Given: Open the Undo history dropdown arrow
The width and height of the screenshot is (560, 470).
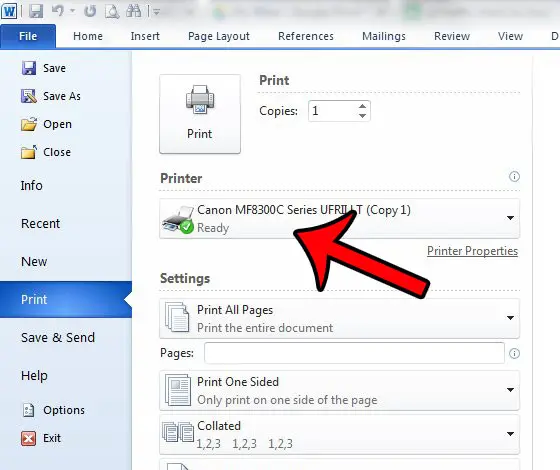Looking at the screenshot, I should tap(72, 11).
